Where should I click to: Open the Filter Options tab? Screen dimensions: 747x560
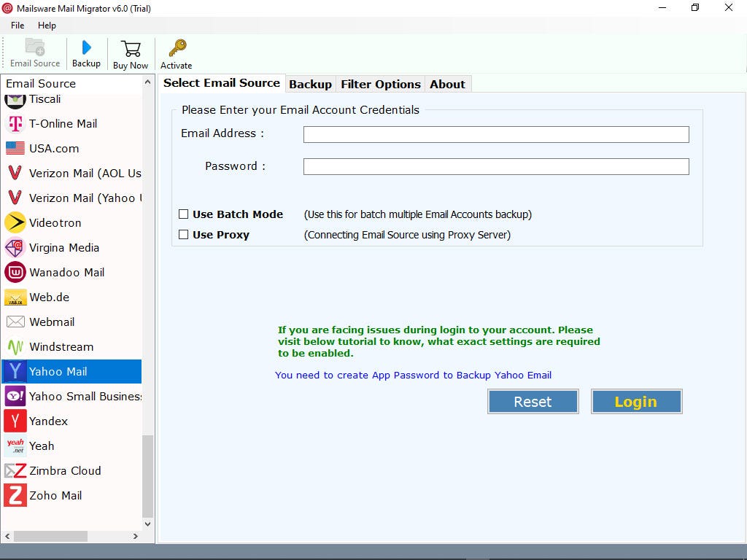coord(381,85)
